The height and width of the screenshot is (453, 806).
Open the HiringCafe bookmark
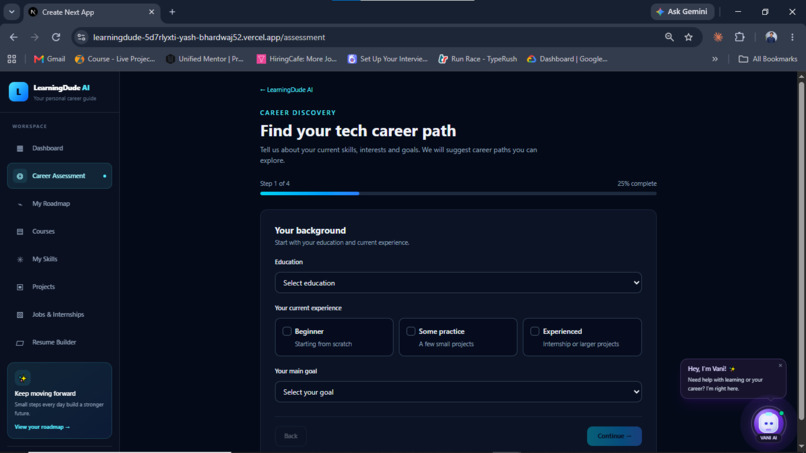(x=297, y=59)
